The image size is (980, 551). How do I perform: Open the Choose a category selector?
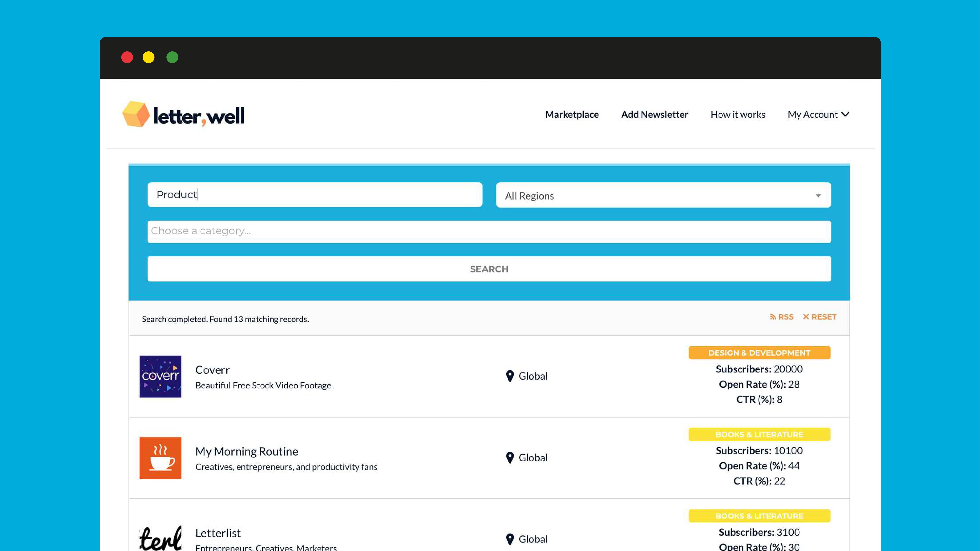489,231
